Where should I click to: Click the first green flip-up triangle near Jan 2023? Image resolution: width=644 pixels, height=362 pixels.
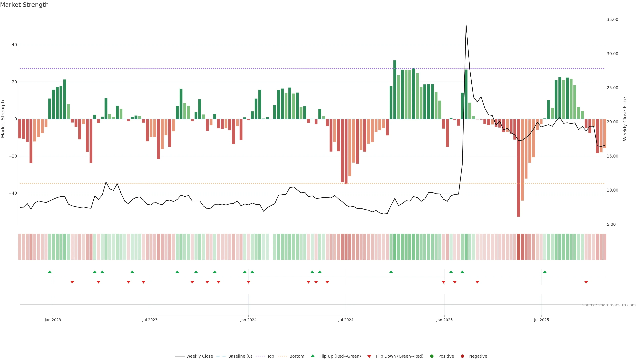click(x=50, y=272)
